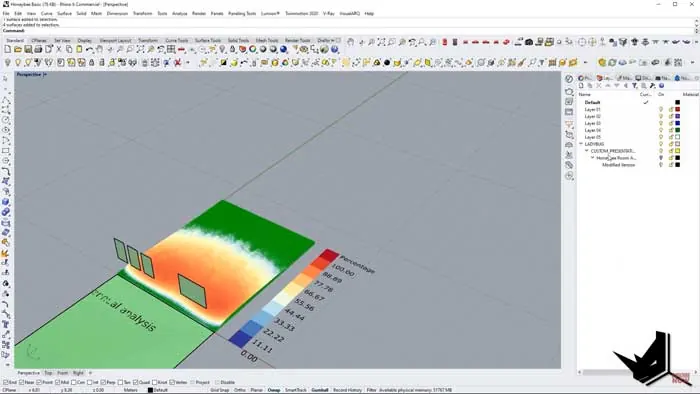Click the Paste clipboard icon
700x394 pixels.
pyautogui.click(x=79, y=50)
